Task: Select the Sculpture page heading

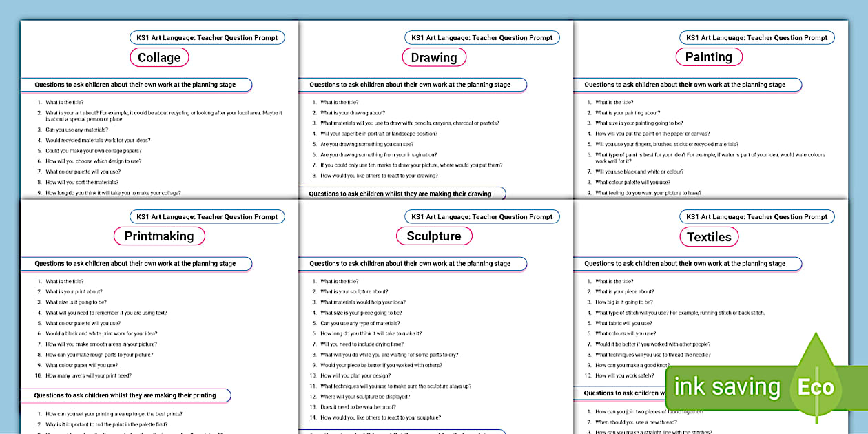Action: click(434, 236)
